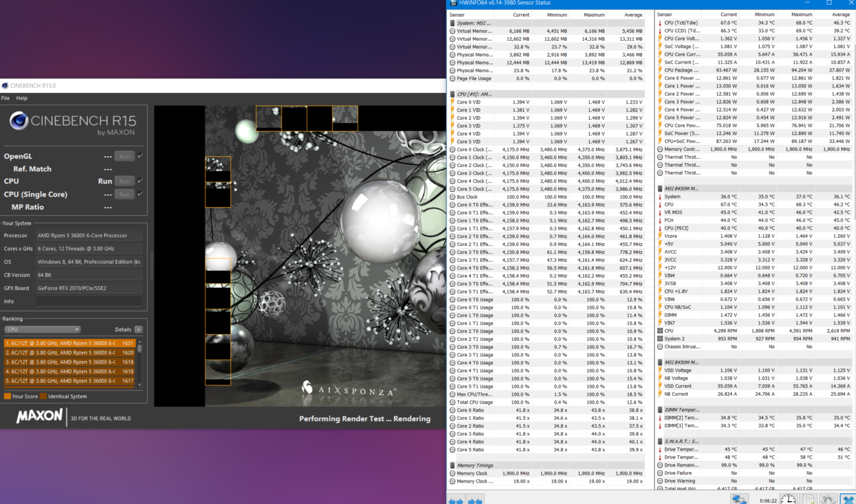856x504 pixels.
Task: Click the Run button beside OpenGL
Action: [124, 156]
